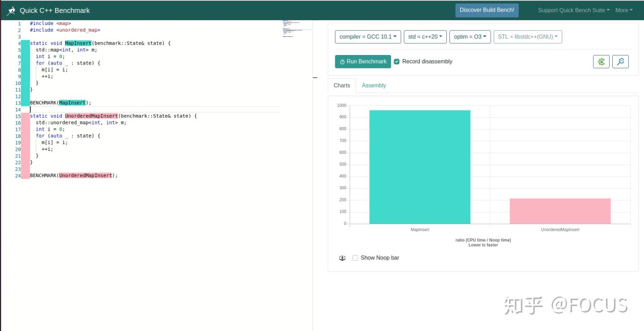Viewport: 644px width, 331px height.
Task: Click the 'std::map<int, int> m;' line
Action: (66, 50)
